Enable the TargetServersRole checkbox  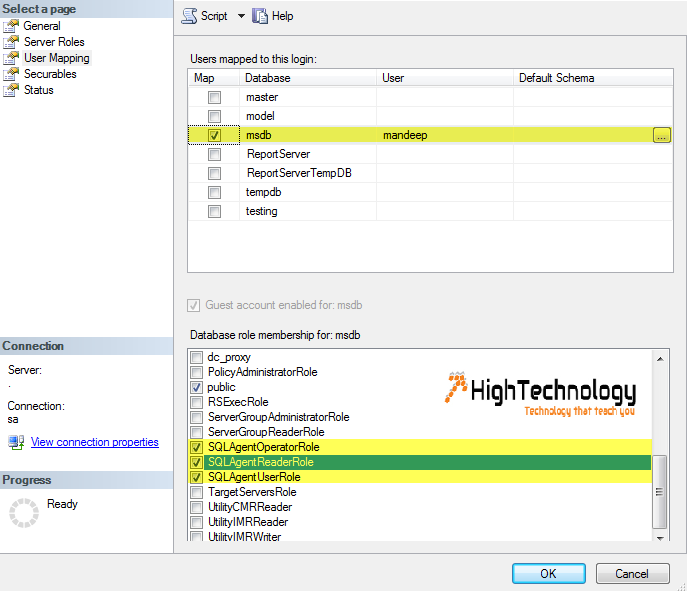196,492
